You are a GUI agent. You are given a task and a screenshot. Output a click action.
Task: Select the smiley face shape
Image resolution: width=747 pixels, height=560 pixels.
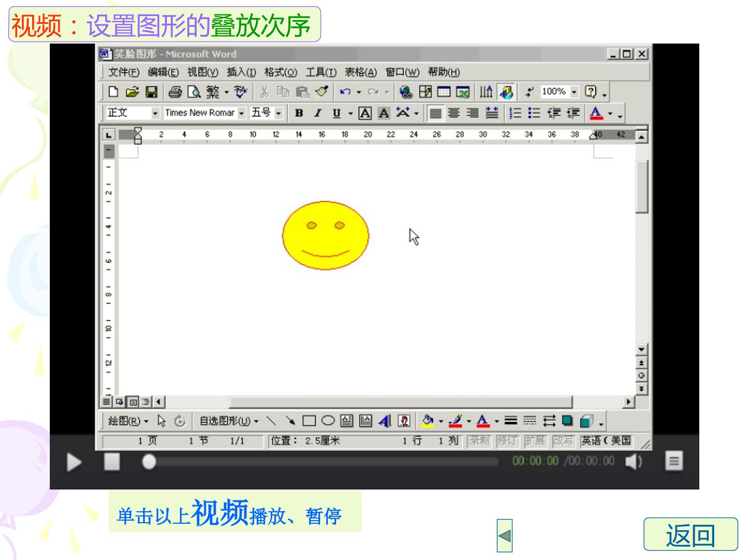click(x=326, y=235)
